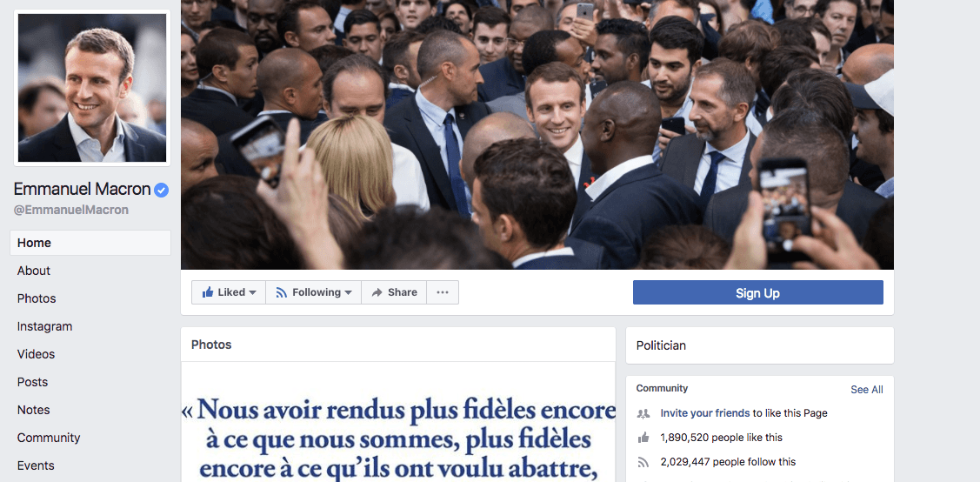
Task: Expand the Following dropdown arrow
Action: point(348,292)
